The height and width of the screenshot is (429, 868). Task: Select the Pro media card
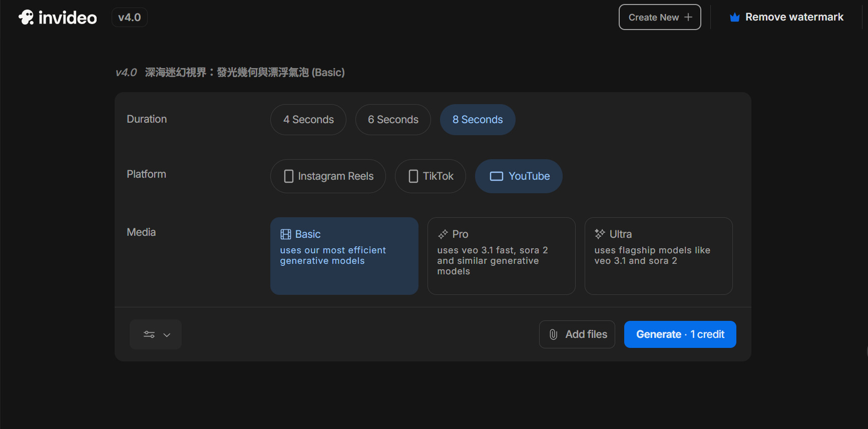pyautogui.click(x=502, y=256)
